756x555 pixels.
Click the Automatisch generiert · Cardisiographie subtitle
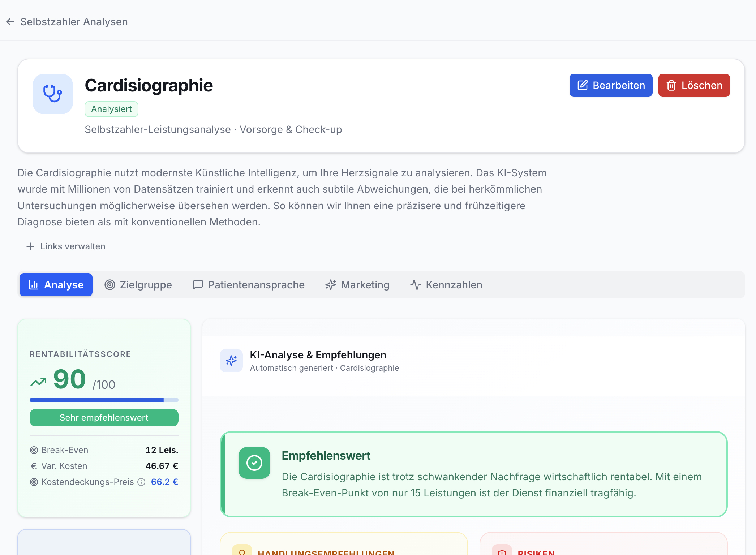tap(325, 368)
